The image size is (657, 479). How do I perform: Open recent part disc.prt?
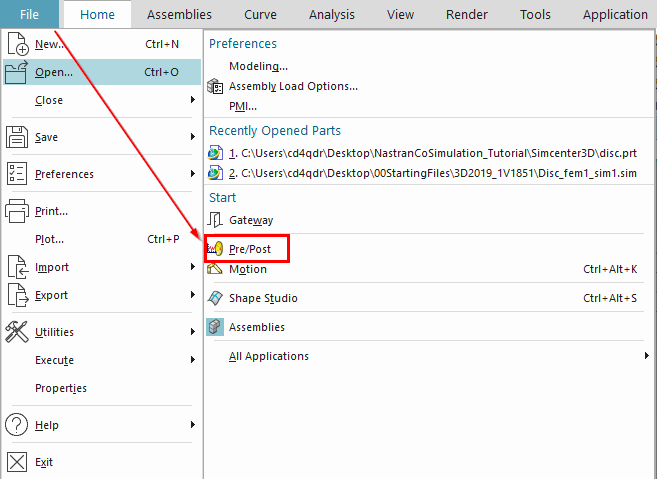pos(432,153)
